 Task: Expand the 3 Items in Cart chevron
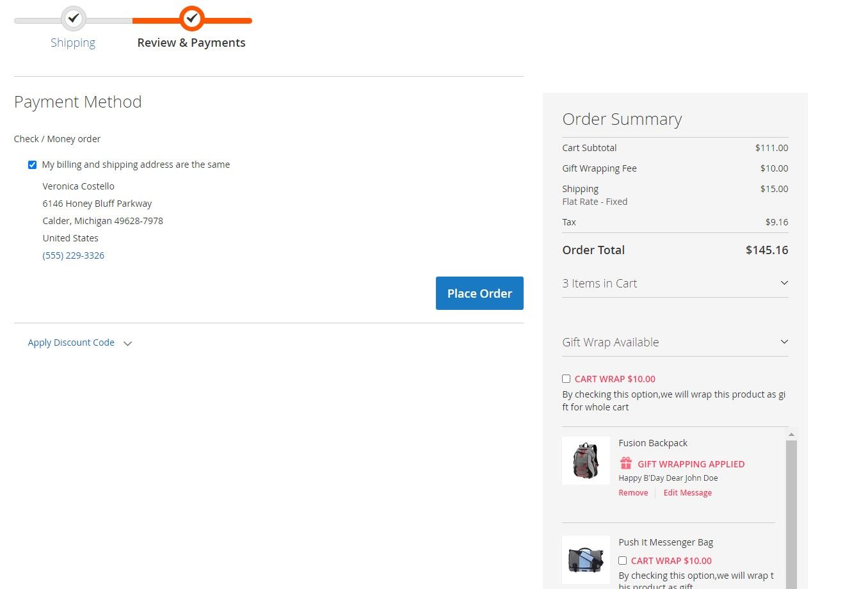pyautogui.click(x=784, y=283)
